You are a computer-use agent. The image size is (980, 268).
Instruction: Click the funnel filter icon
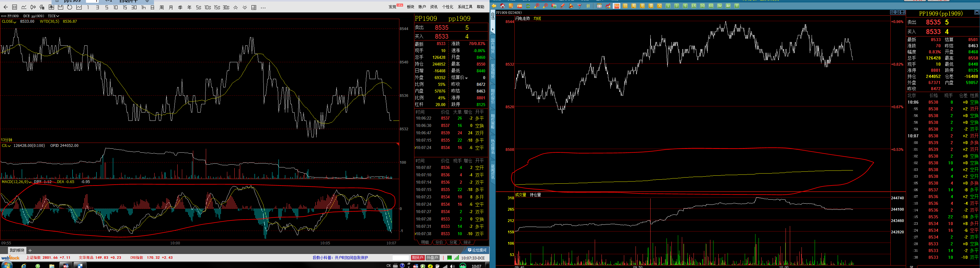click(x=579, y=6)
